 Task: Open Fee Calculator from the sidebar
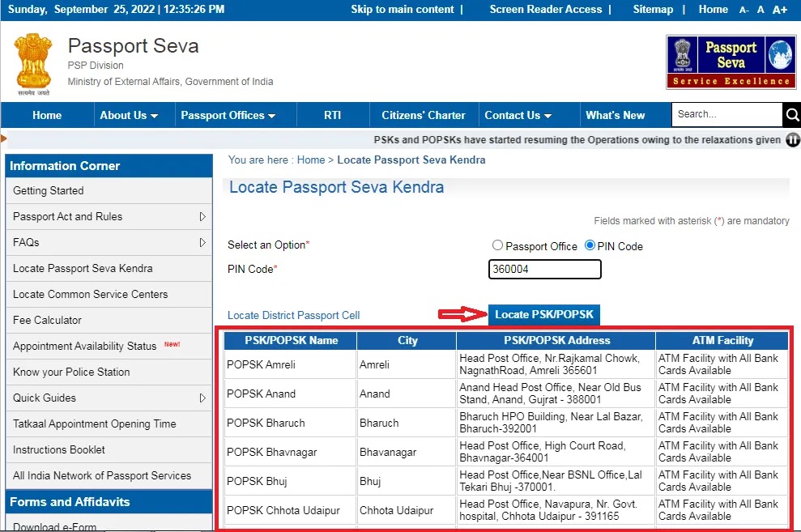tap(47, 320)
